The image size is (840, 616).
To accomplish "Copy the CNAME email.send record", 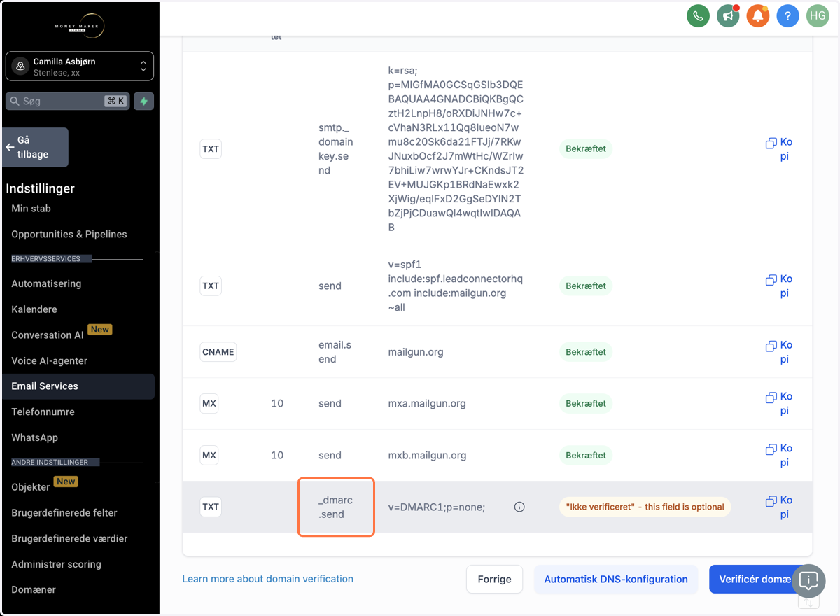I will click(x=779, y=352).
